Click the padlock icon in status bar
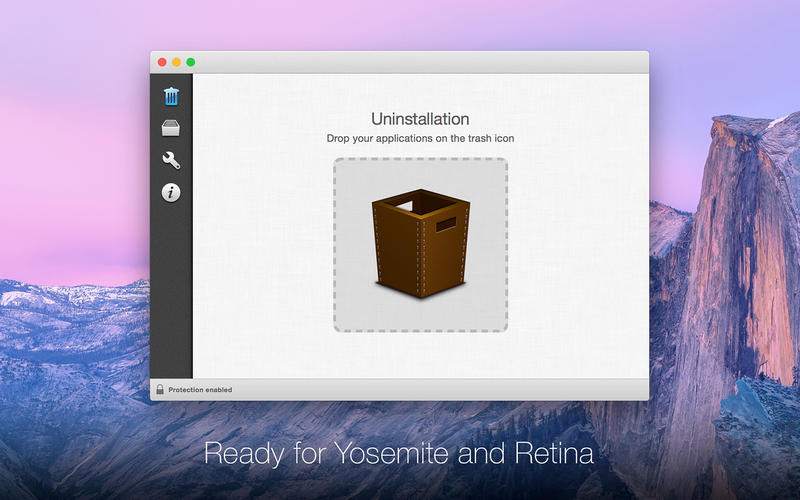 [159, 389]
